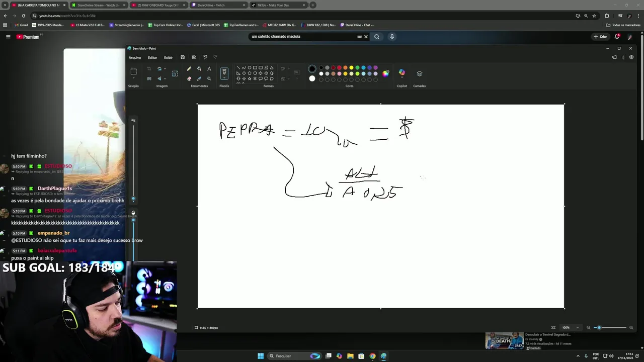Click the YouTube voice search microphone
644x362 pixels.
point(392,37)
